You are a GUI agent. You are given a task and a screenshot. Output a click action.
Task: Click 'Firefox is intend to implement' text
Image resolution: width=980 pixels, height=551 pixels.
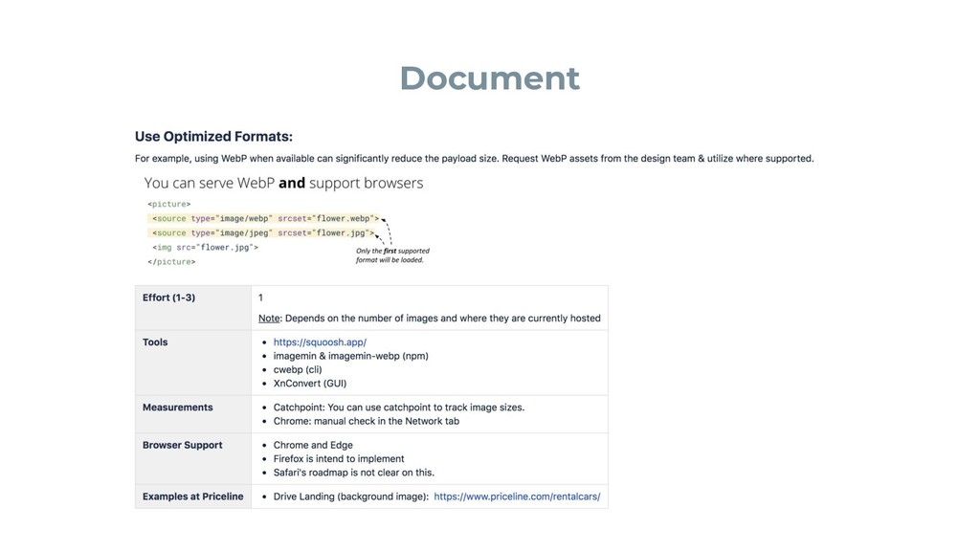click(339, 459)
